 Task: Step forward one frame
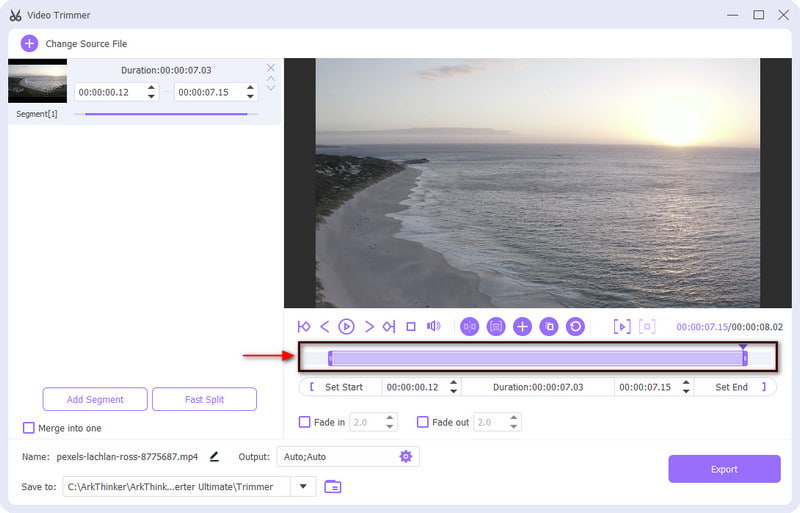pos(369,326)
